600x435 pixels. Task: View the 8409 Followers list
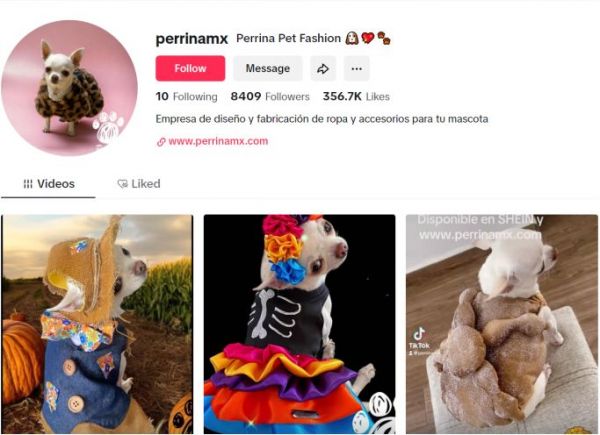[x=270, y=96]
